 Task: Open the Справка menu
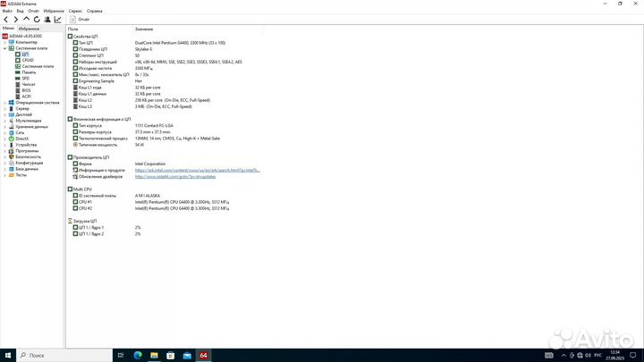(95, 11)
